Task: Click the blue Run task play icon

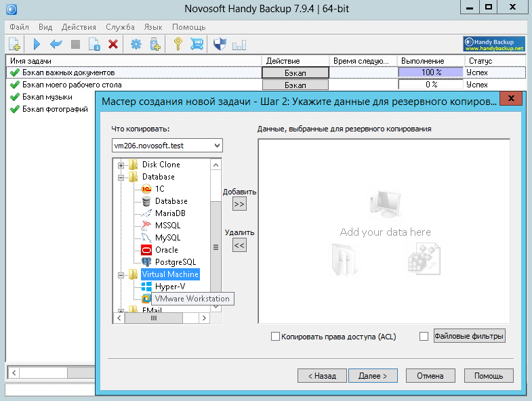Action: [x=37, y=44]
